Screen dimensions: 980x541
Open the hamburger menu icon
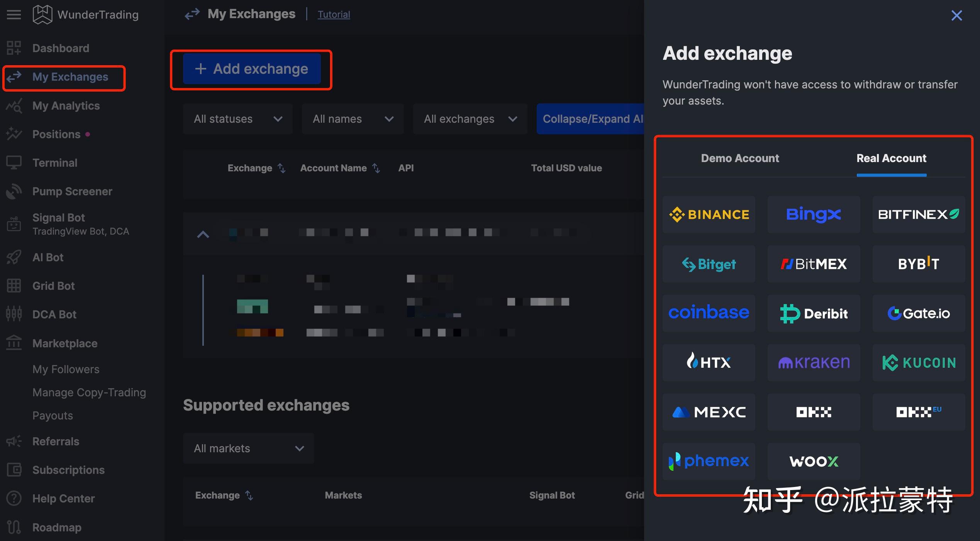point(14,15)
